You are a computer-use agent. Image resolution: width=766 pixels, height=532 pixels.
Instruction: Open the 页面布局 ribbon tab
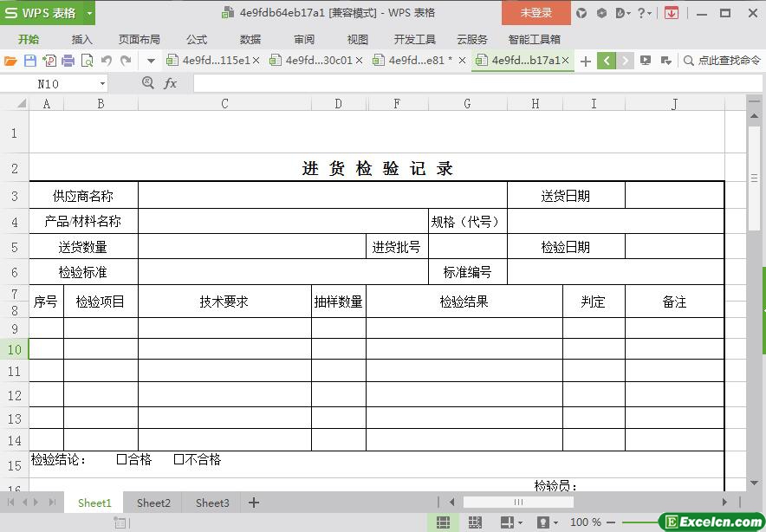pyautogui.click(x=139, y=39)
